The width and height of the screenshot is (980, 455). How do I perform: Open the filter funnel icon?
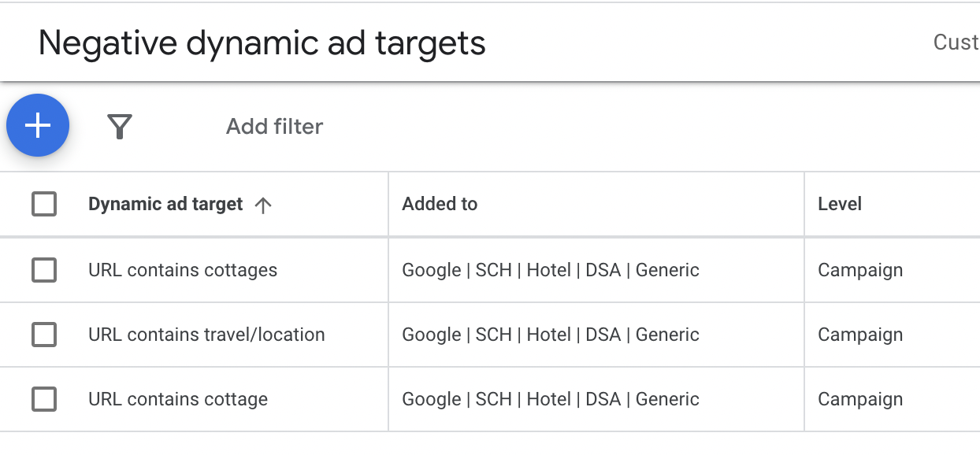120,126
